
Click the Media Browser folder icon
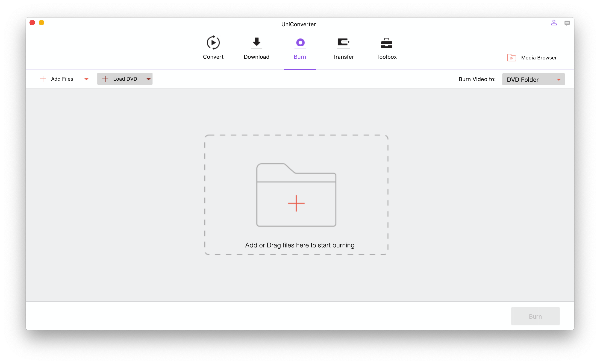tap(512, 58)
